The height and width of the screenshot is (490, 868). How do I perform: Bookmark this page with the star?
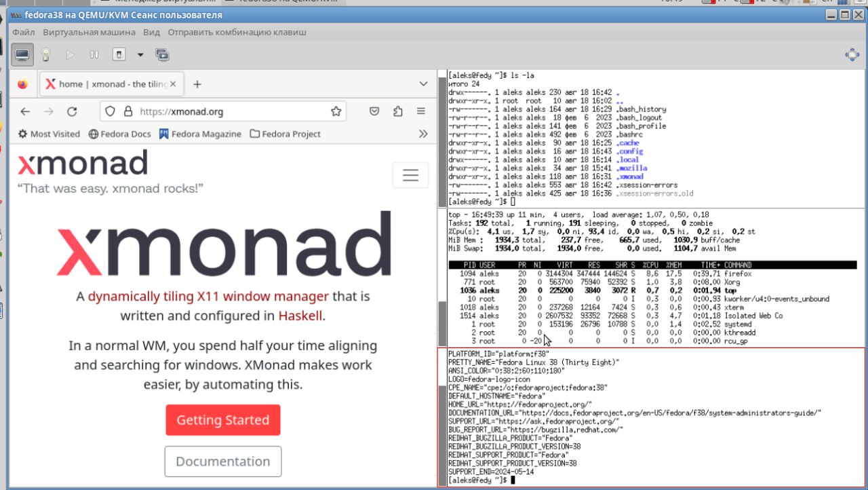click(336, 111)
